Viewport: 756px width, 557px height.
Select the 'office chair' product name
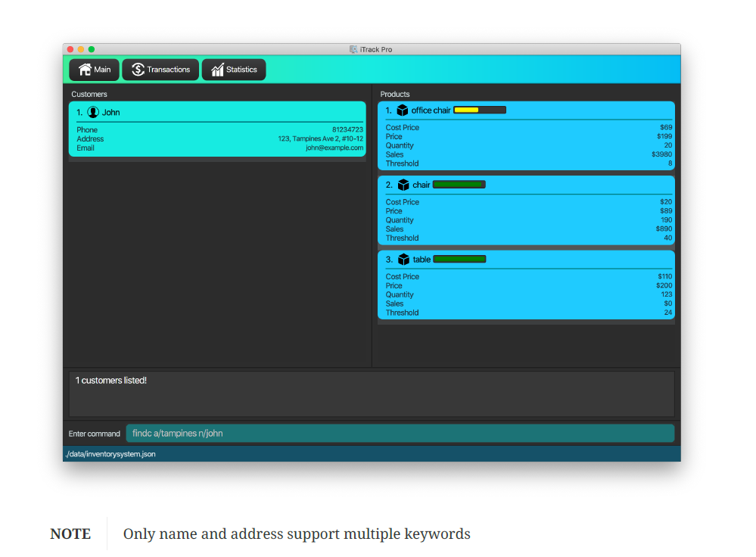[431, 110]
